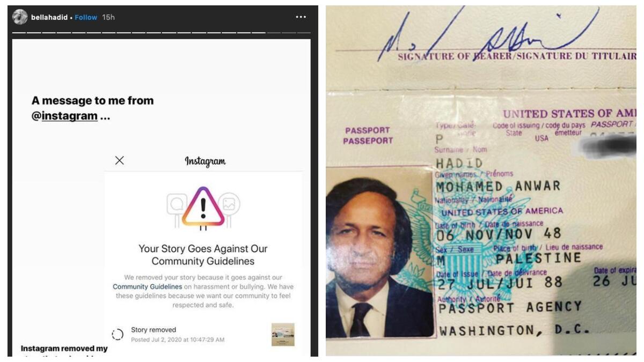Image resolution: width=644 pixels, height=362 pixels.
Task: Click the dashed circle beside Story removed
Action: (x=118, y=335)
